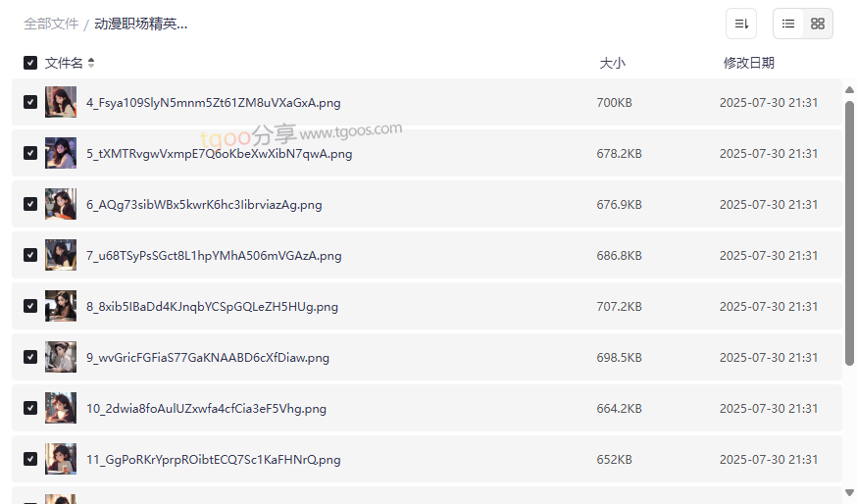Open file 10_2dwia8foAulUZxwfa4cfCia3eF5Vhg.png

tap(206, 409)
